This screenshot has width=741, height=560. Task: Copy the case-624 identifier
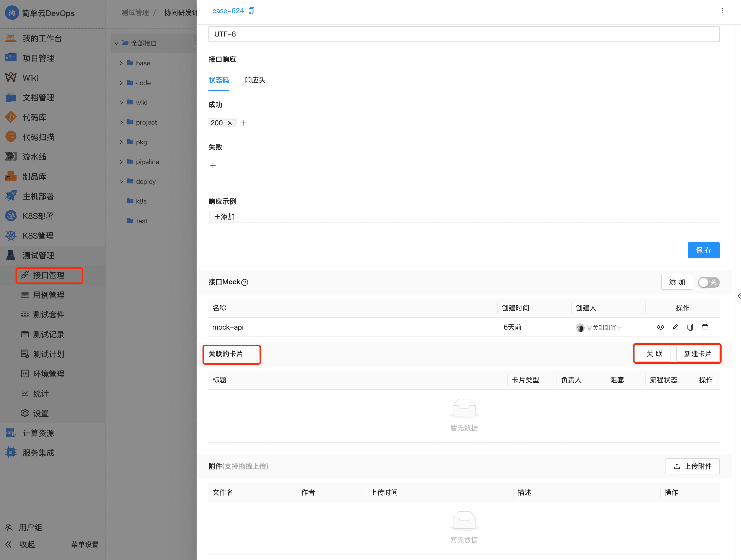pos(252,10)
